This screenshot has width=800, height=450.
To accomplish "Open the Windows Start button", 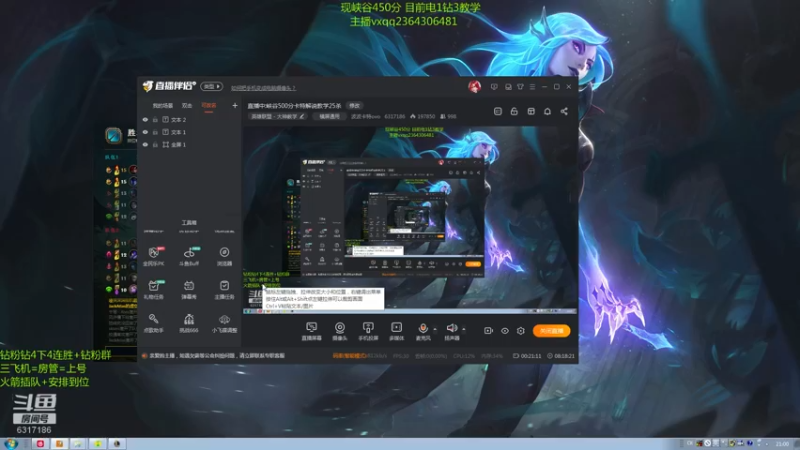I will (11, 443).
